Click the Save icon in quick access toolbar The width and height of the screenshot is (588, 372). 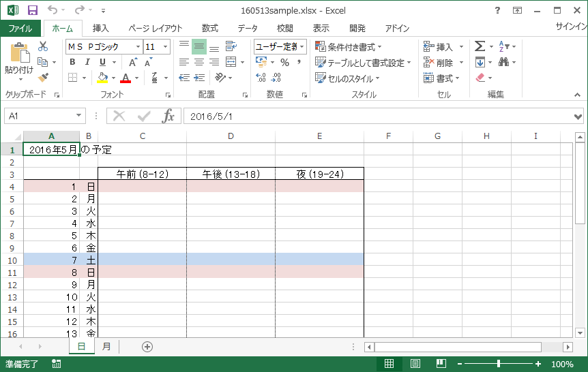pos(32,10)
